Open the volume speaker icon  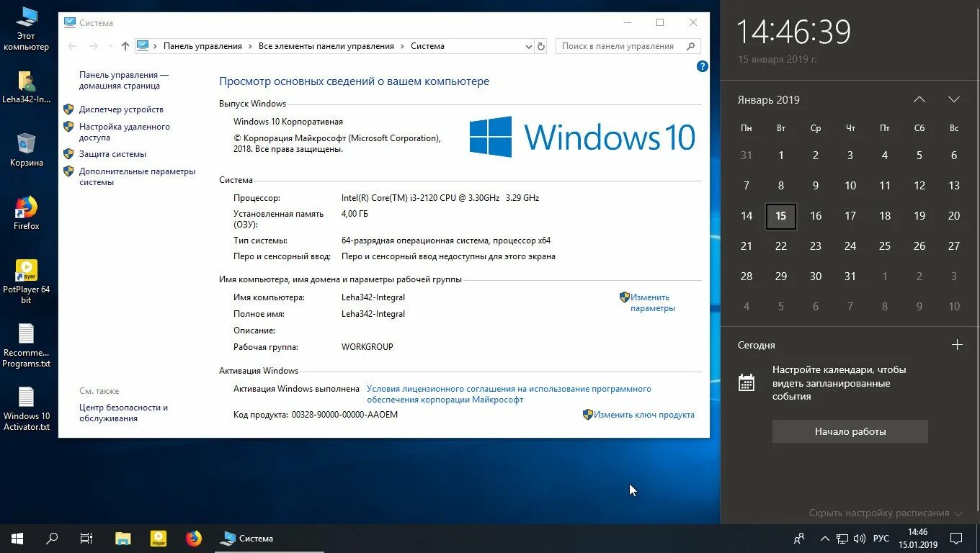(860, 539)
